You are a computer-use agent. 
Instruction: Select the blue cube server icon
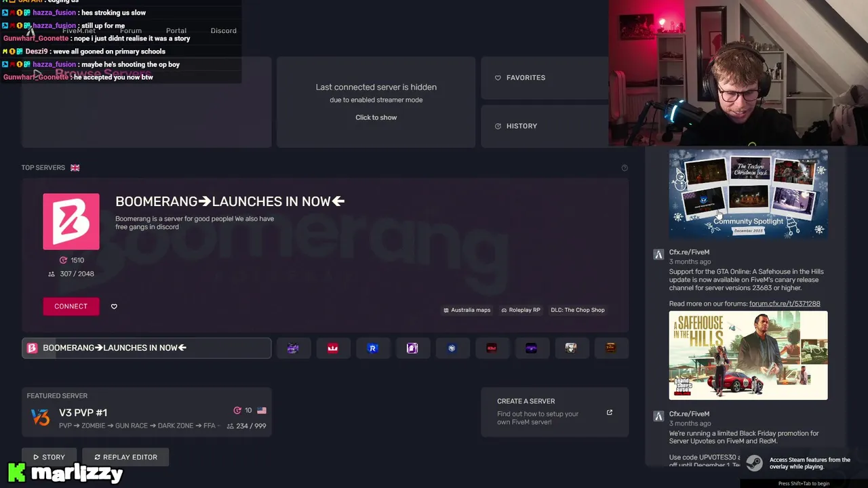[x=452, y=348]
